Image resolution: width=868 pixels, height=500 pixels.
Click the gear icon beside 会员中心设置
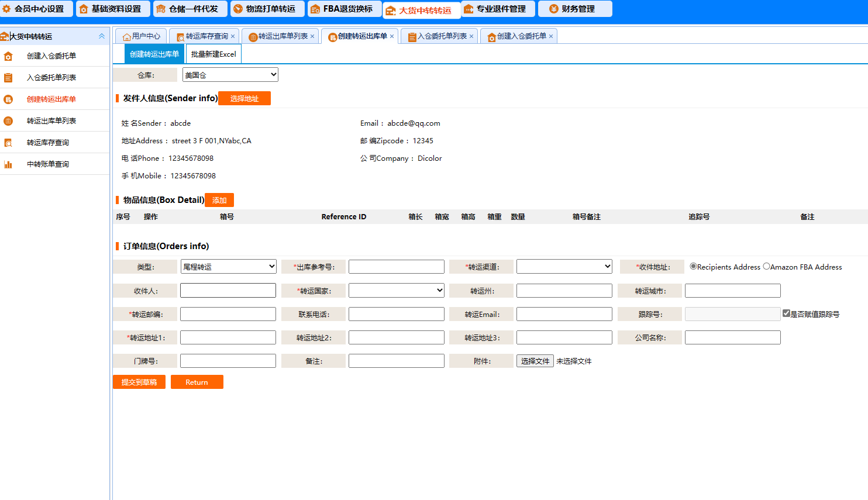(7, 9)
